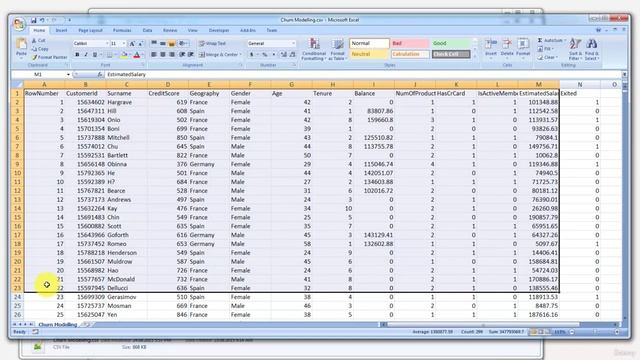Image resolution: width=640 pixels, height=360 pixels.
Task: Copy the selected cells
Action: click(x=40, y=49)
